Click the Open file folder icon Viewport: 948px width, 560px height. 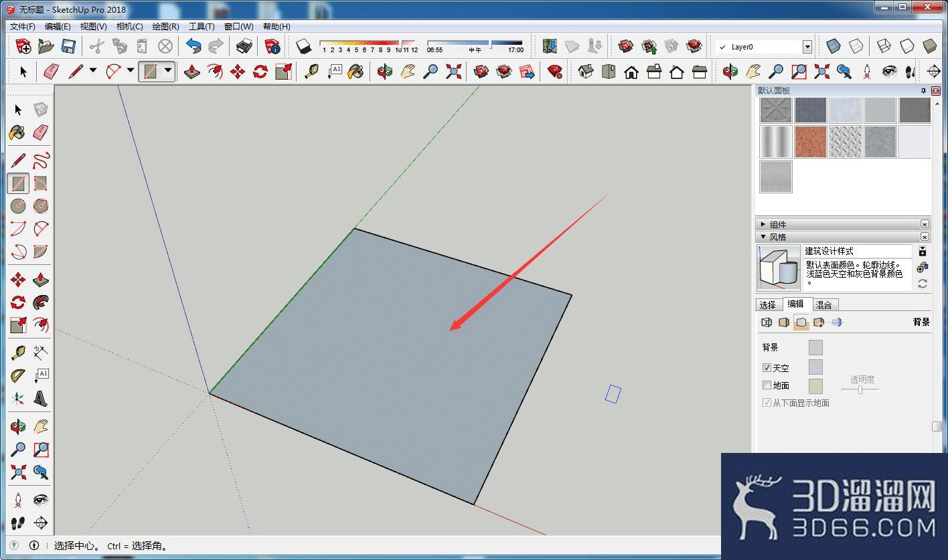point(46,46)
